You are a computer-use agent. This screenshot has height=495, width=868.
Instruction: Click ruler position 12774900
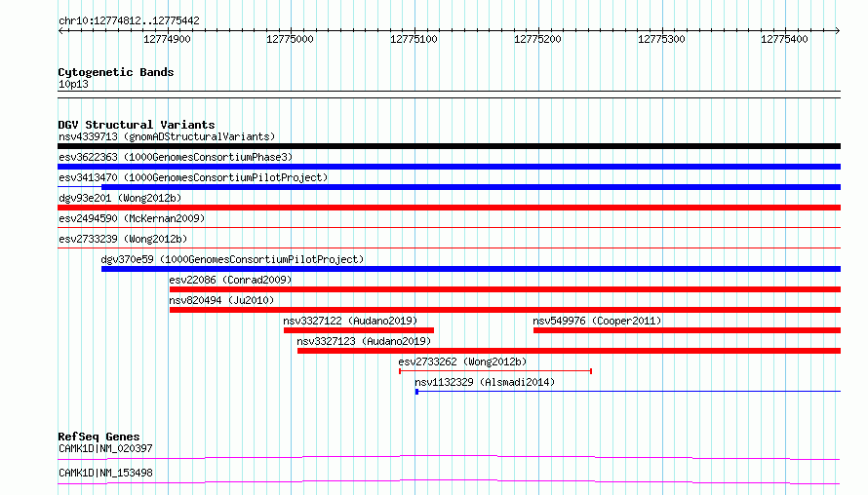point(167,39)
